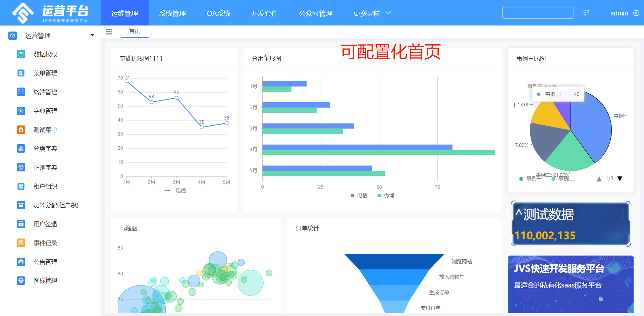Toggle 电信 series in line chart legend
644x316 pixels.
point(175,190)
